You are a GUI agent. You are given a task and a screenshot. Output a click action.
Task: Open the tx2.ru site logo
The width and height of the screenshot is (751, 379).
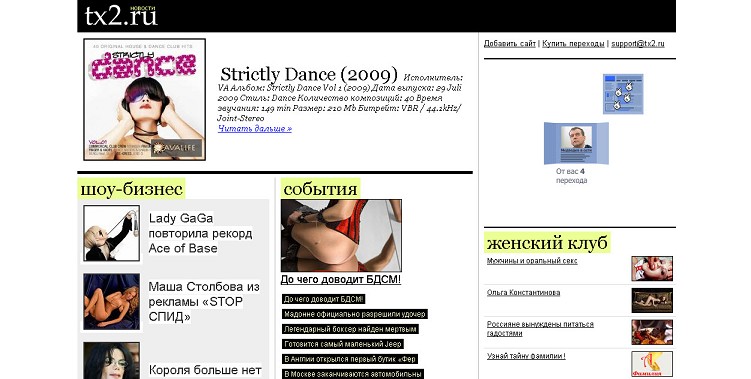coord(121,16)
